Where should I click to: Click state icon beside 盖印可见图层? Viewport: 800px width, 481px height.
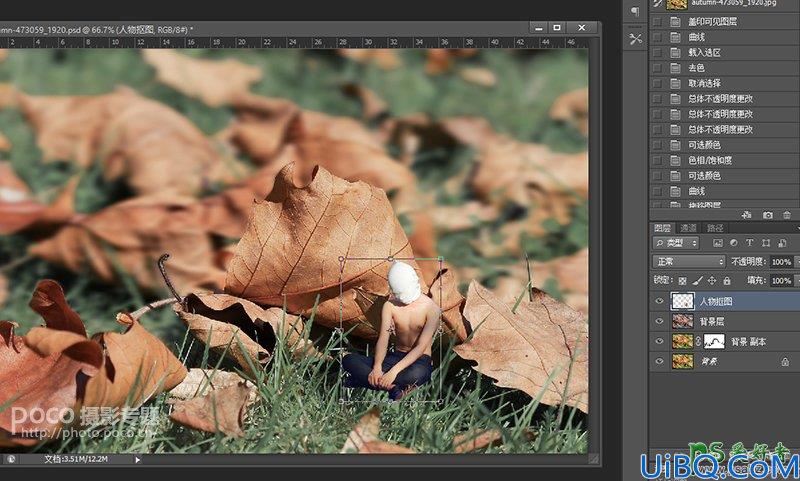pyautogui.click(x=676, y=22)
